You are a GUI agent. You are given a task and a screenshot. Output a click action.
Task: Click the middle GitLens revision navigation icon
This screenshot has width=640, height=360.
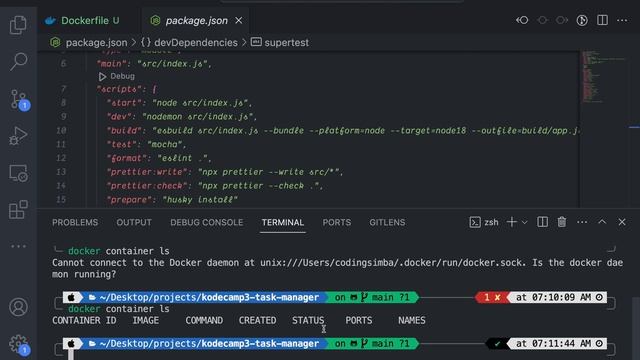(x=542, y=20)
